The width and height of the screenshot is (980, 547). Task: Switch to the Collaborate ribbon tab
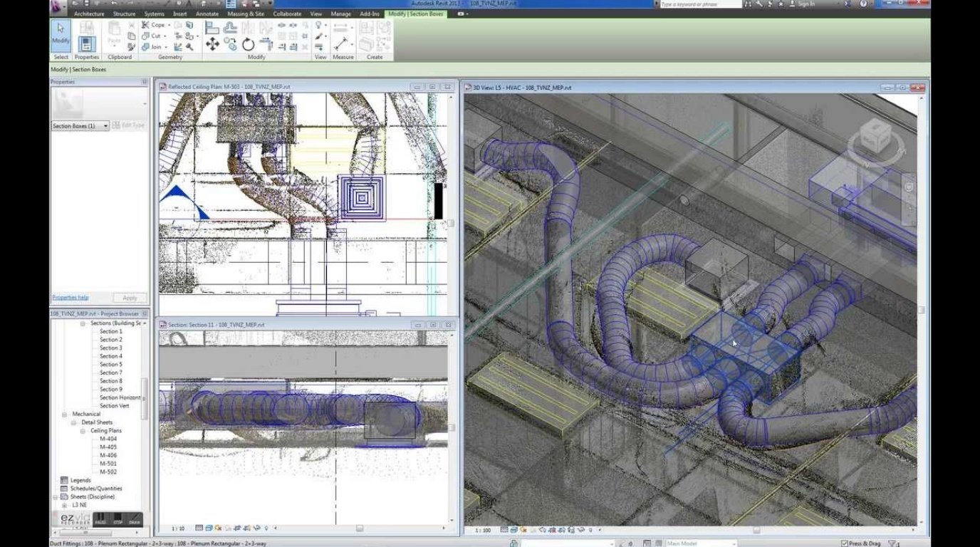[287, 14]
